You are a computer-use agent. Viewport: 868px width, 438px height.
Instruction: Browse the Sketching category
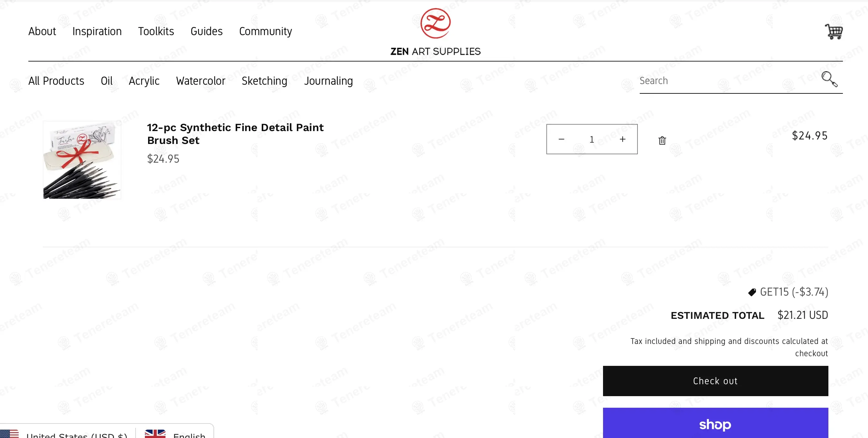265,81
